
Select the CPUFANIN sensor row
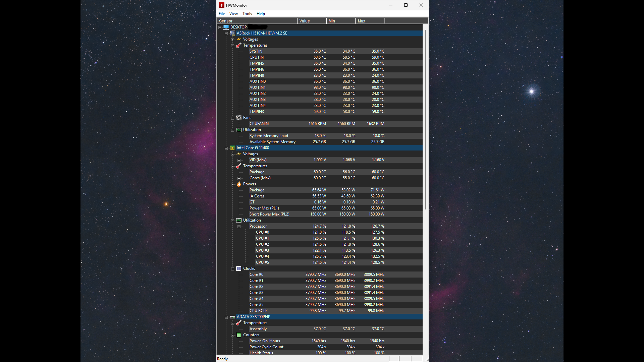(x=259, y=124)
